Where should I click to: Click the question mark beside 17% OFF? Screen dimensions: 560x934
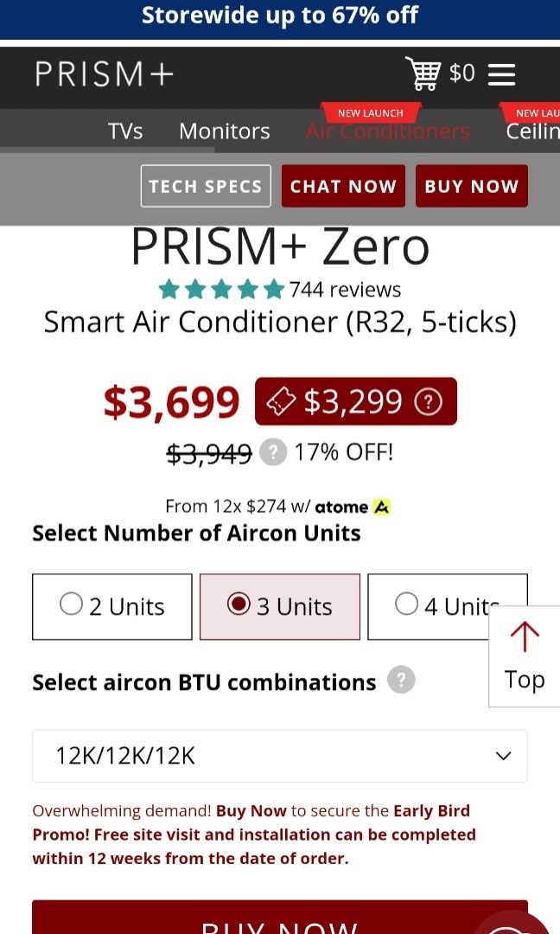(x=273, y=451)
